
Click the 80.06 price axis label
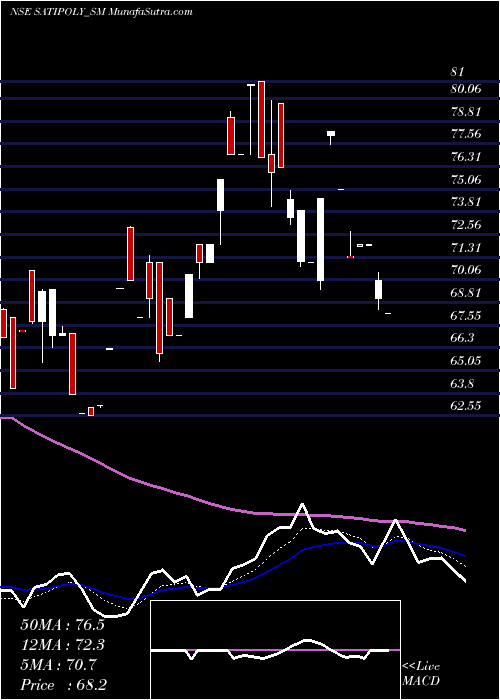[x=466, y=88]
